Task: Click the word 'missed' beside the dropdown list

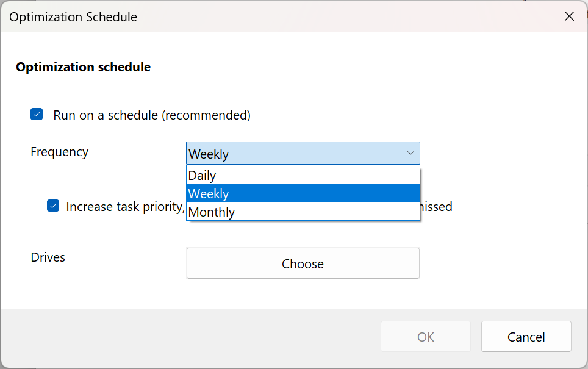Action: coord(437,207)
